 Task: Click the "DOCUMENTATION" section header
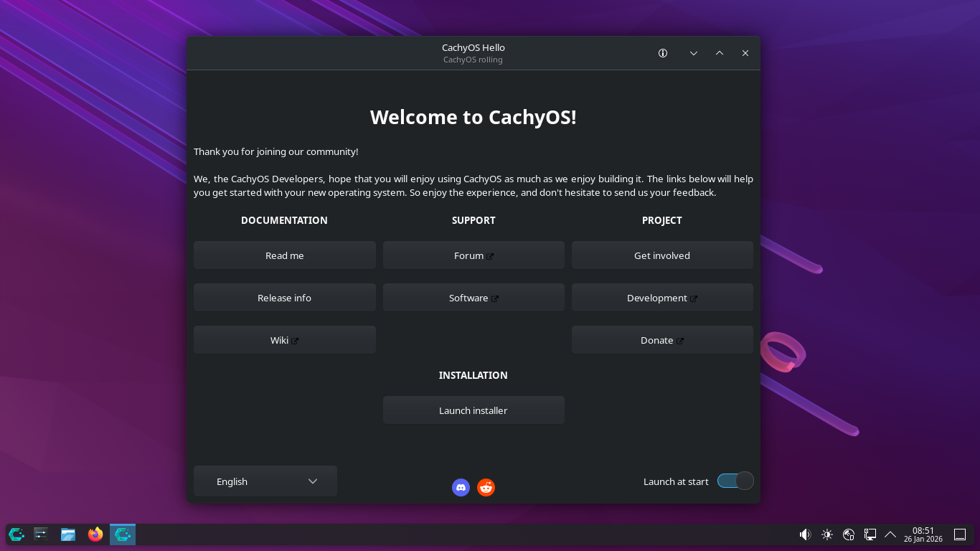coord(284,220)
